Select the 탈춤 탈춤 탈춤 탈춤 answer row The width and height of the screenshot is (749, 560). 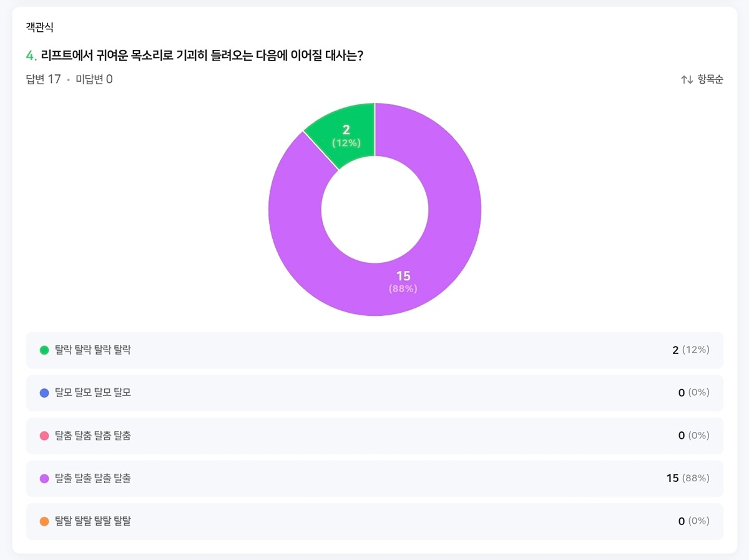pos(374,436)
